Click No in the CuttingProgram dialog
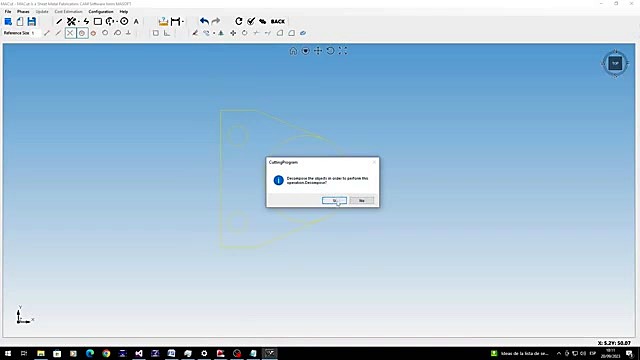 [x=362, y=200]
